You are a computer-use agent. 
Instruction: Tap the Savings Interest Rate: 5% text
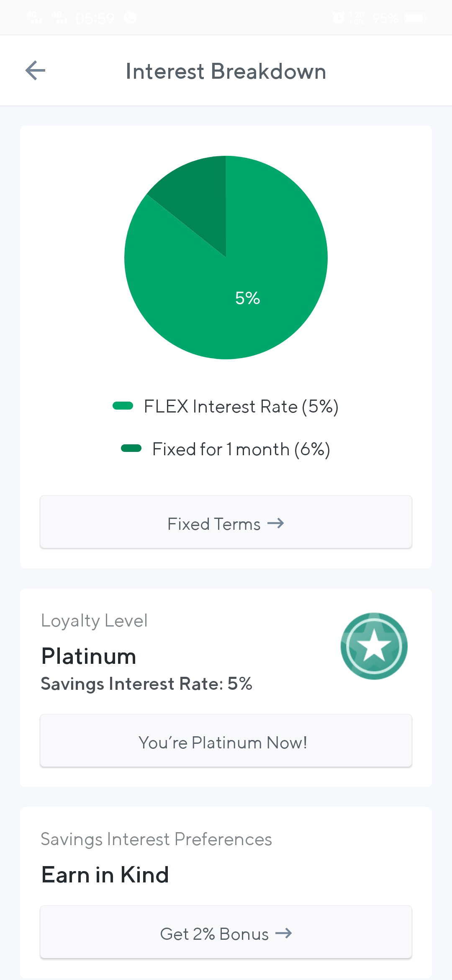click(146, 684)
